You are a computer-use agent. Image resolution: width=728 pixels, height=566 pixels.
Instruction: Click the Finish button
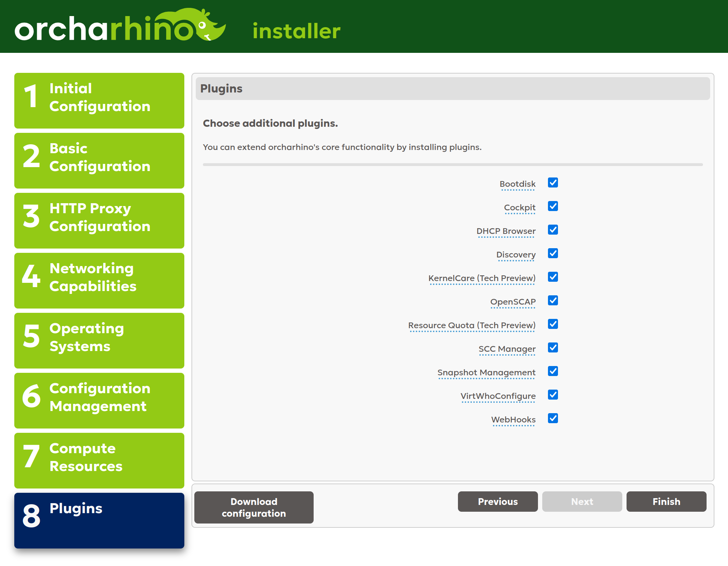point(666,501)
